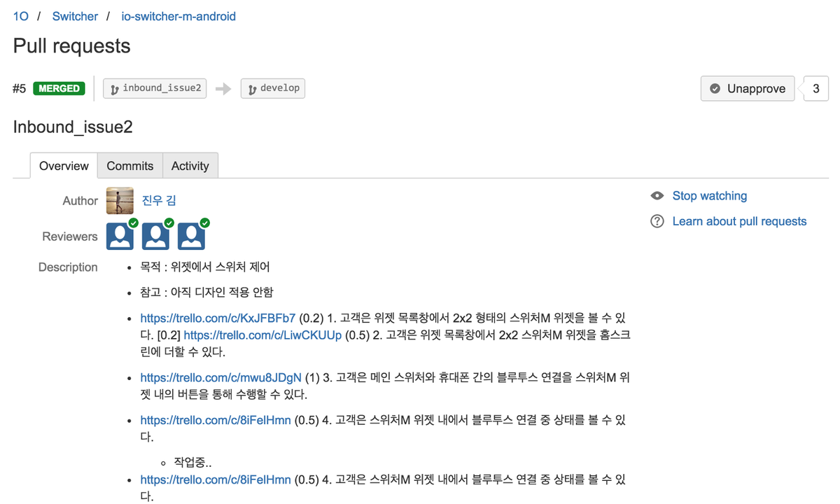Switch to the Commits tab
This screenshot has width=840, height=504.
tap(130, 166)
